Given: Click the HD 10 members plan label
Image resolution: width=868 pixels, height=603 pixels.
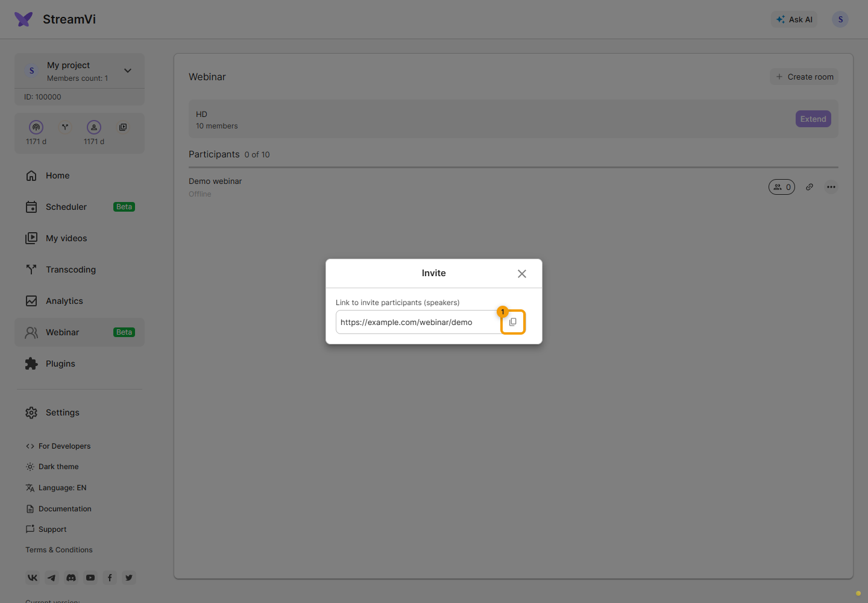Looking at the screenshot, I should point(217,120).
